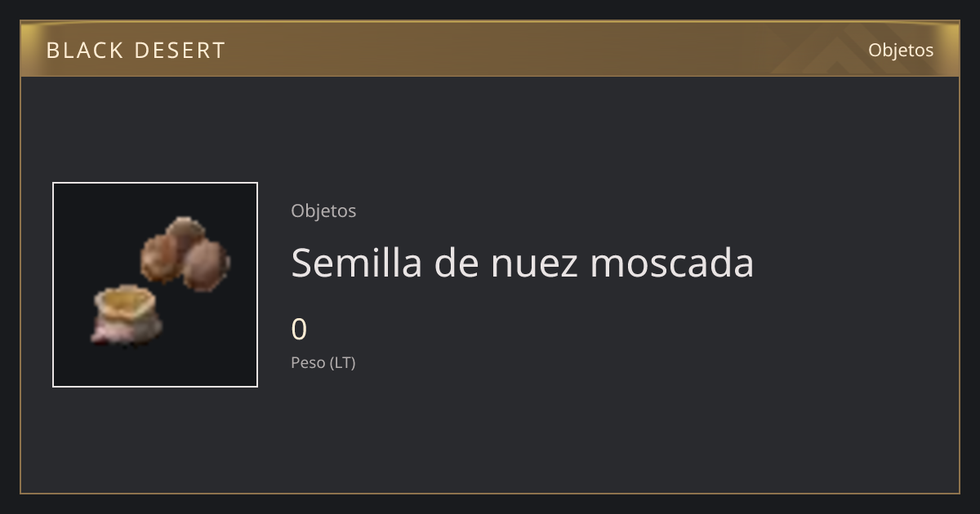Open the Objetos link in the header
980x514 pixels.
(901, 50)
